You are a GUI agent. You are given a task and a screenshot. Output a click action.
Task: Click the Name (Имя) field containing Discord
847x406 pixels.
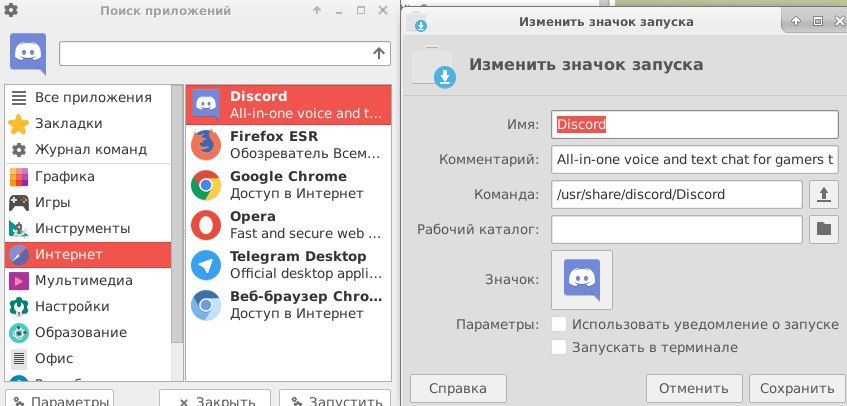tap(695, 125)
